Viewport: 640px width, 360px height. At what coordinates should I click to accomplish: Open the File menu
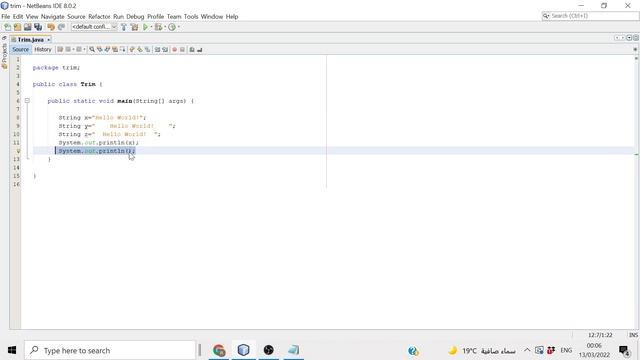tap(6, 16)
